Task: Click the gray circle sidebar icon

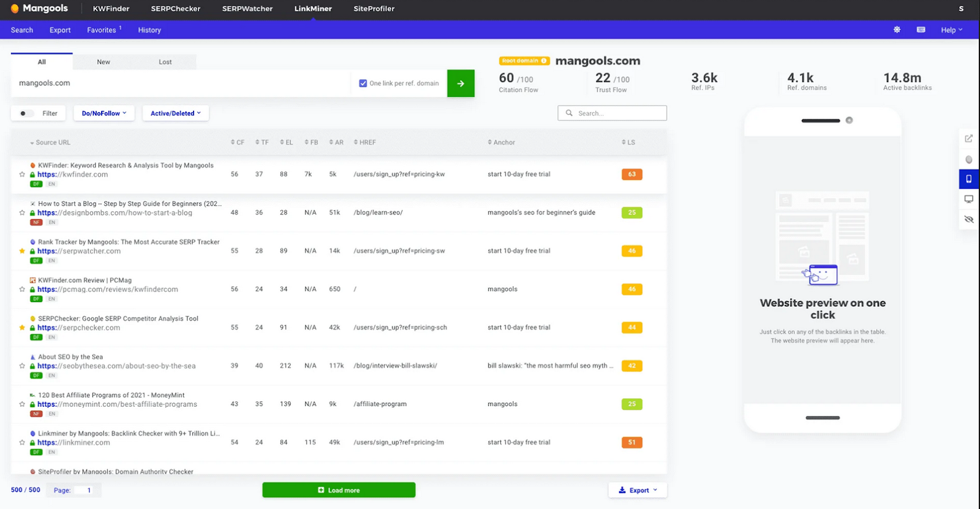Action: pyautogui.click(x=969, y=159)
